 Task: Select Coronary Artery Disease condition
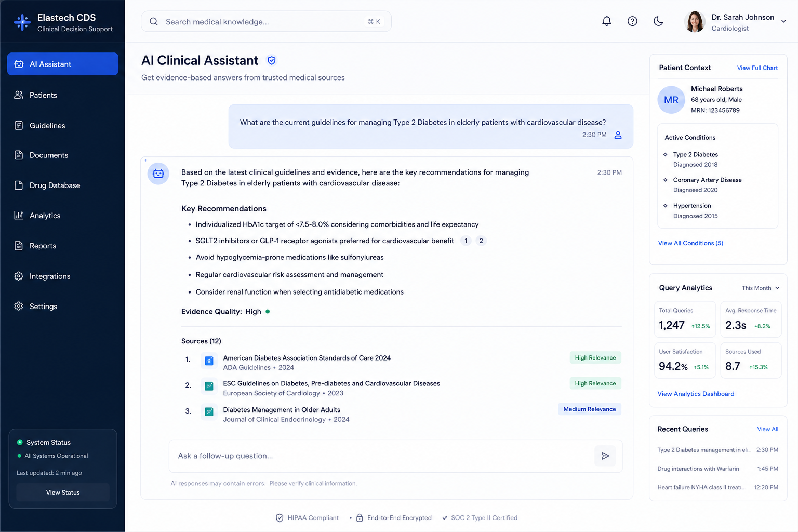coord(707,180)
